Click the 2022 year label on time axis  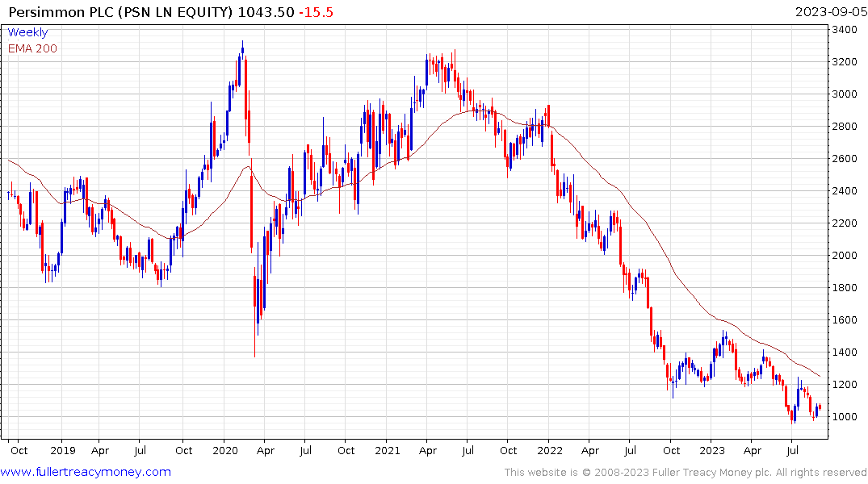point(550,450)
